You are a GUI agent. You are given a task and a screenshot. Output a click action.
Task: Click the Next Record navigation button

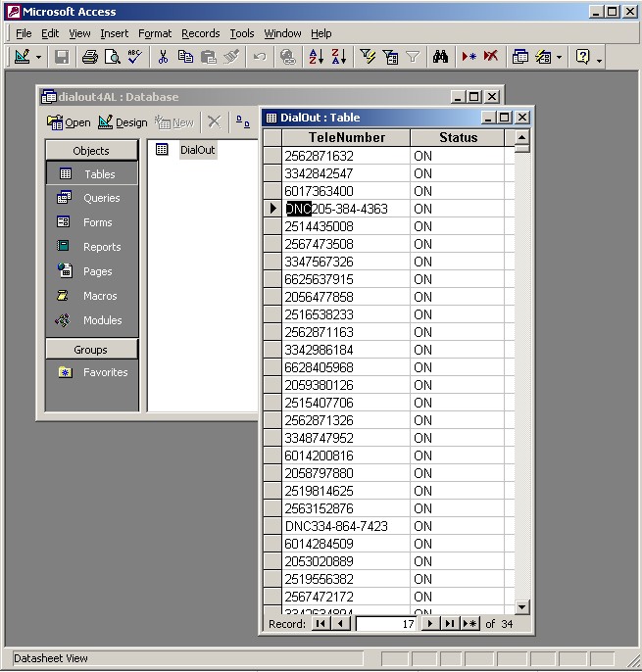pos(430,624)
